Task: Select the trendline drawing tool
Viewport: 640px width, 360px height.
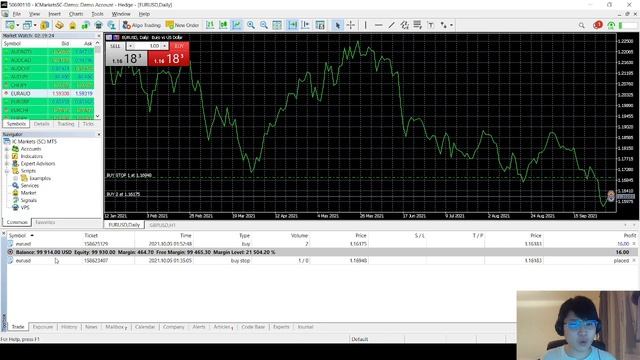Action: point(391,25)
